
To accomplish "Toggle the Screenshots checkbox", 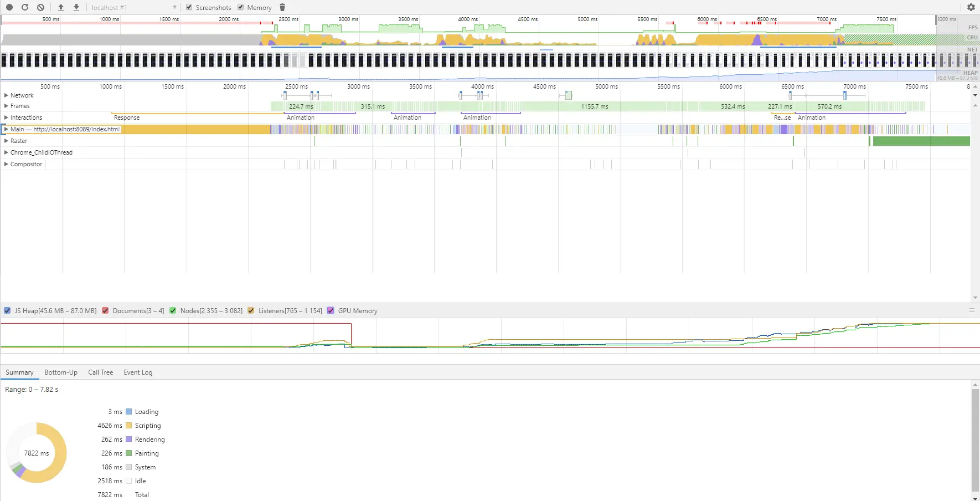I will click(189, 7).
